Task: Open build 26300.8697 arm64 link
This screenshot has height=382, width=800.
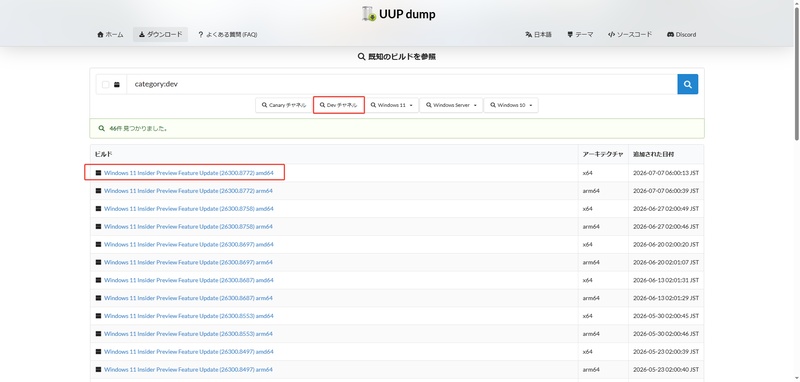Action: click(188, 262)
